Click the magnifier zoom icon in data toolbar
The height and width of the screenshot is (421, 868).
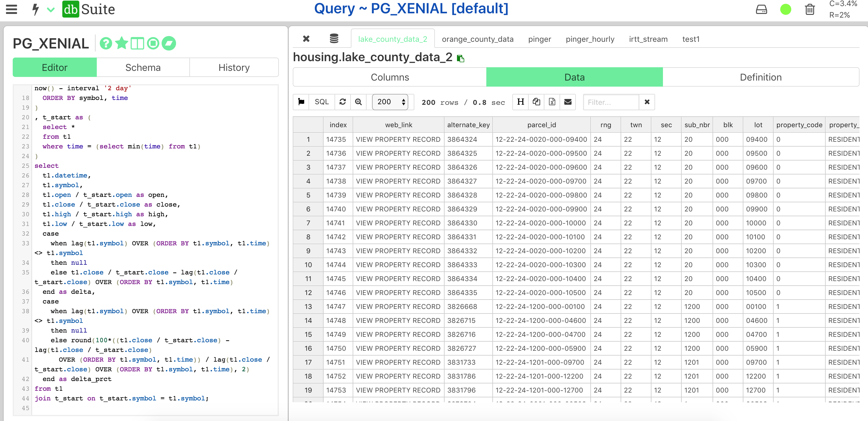358,102
